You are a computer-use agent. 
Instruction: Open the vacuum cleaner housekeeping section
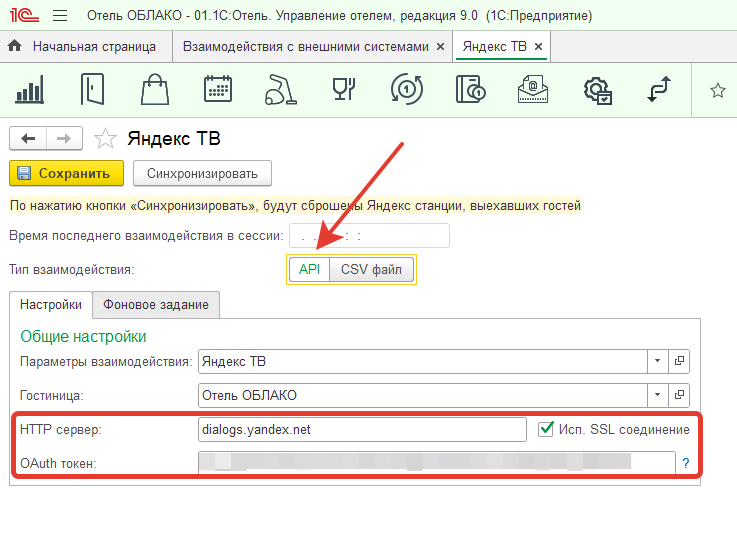coord(281,89)
